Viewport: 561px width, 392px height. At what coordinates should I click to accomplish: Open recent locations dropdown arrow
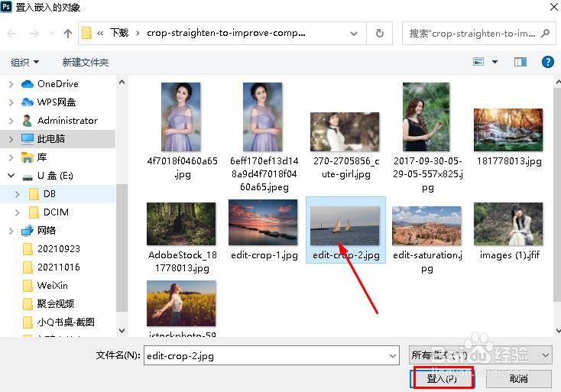[52, 34]
